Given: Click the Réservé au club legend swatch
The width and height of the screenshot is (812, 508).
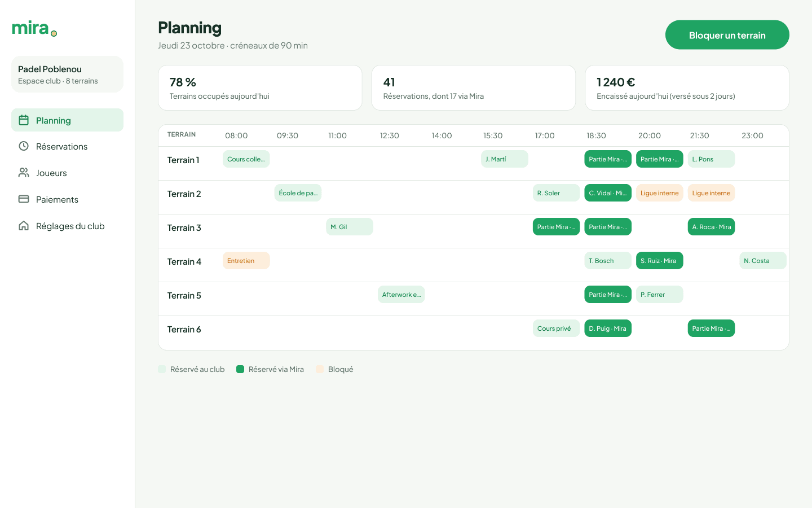Looking at the screenshot, I should [x=162, y=369].
